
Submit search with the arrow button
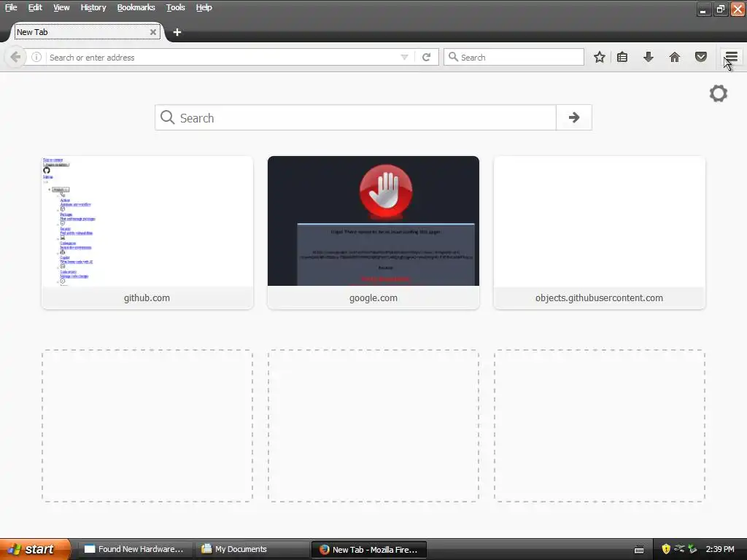[574, 117]
